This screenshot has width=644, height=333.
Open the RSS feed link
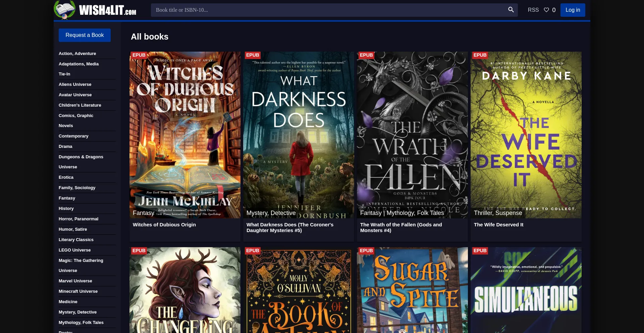[533, 10]
